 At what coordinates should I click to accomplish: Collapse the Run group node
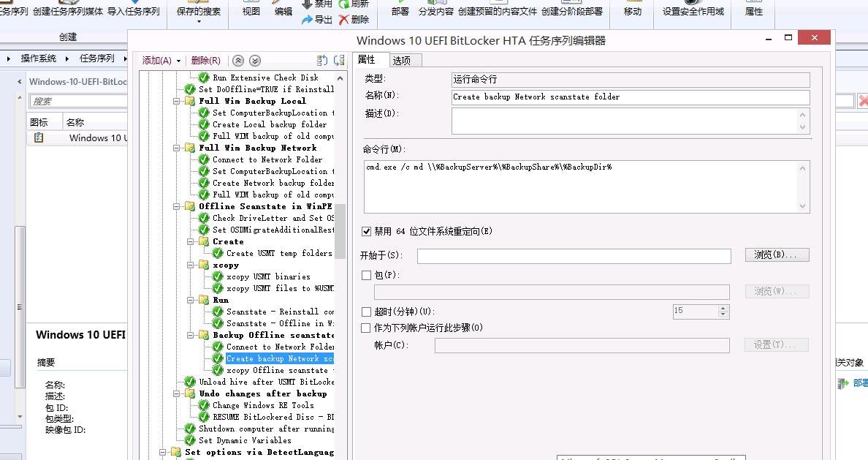pos(191,300)
